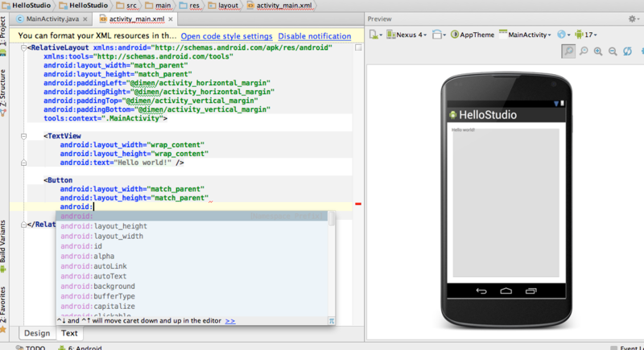Toggle Zoom to Fit in Preview

(568, 51)
